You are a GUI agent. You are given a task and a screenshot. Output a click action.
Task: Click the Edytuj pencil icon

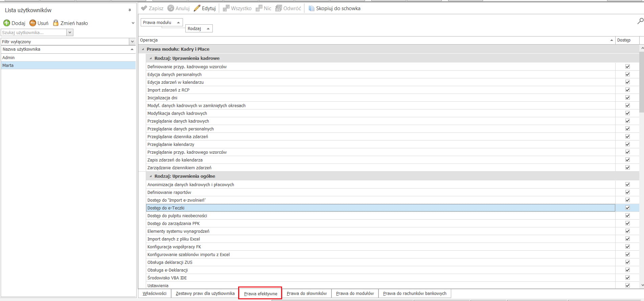pos(197,8)
